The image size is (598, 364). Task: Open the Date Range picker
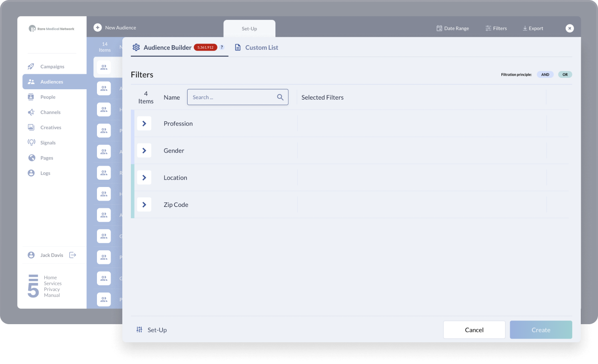[x=452, y=28]
